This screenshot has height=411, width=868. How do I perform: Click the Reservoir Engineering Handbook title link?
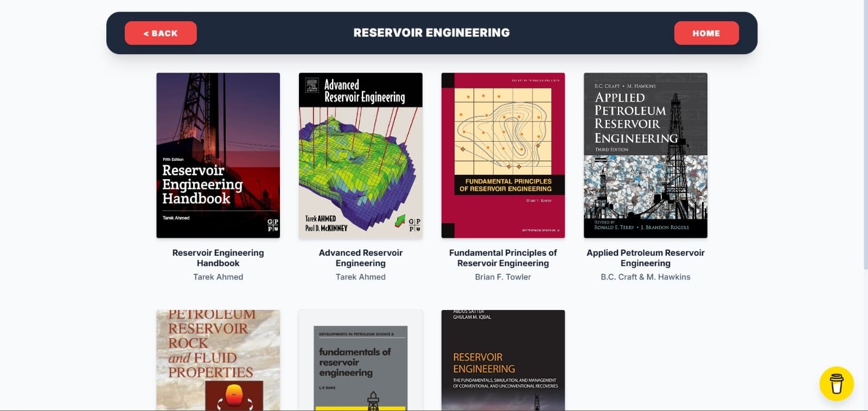[218, 258]
